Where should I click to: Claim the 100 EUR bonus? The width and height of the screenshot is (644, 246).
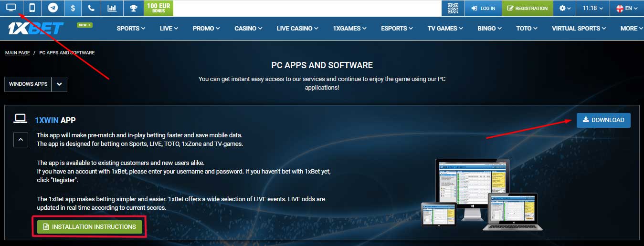point(158,8)
